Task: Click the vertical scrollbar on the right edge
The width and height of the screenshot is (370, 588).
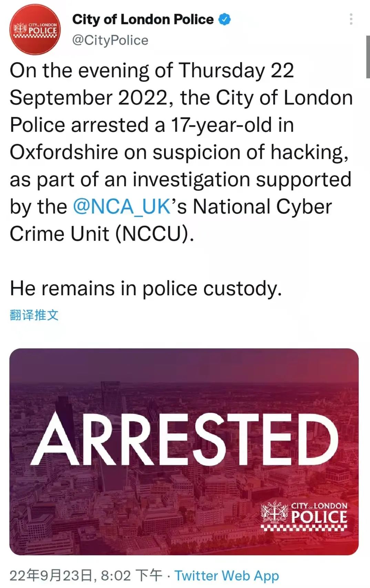Action: pos(368,57)
